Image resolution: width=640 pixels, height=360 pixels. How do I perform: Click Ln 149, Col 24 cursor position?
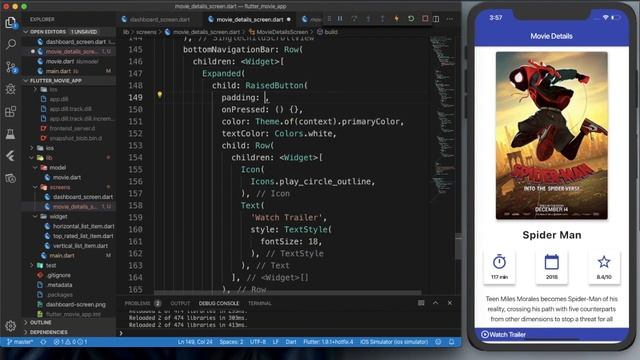point(195,342)
